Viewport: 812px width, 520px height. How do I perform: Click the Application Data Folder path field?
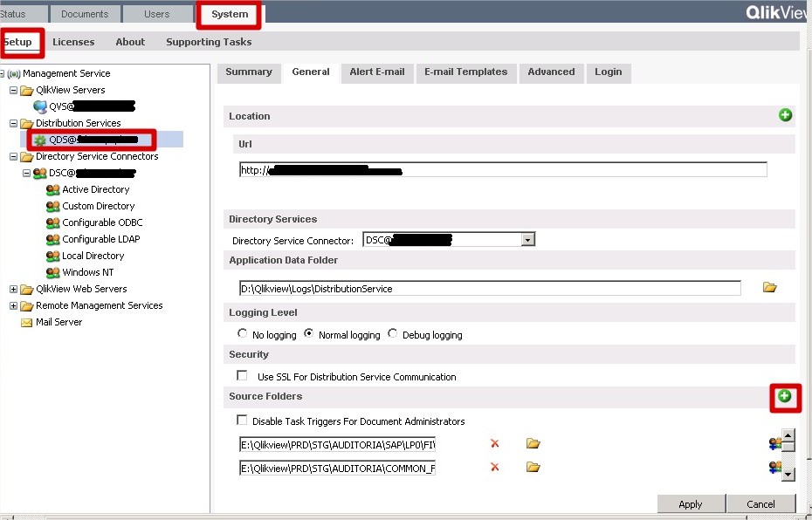point(490,288)
